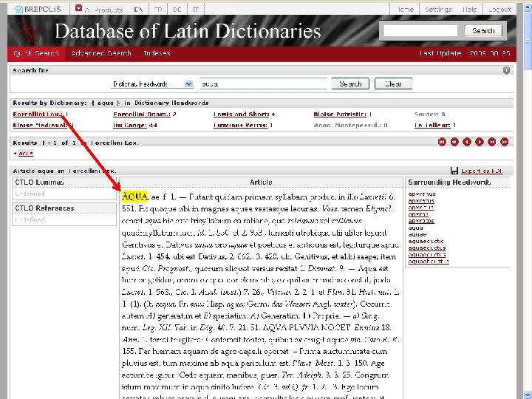This screenshot has height=399, width=532.
Task: Click Logout in top bar
Action: (x=499, y=10)
